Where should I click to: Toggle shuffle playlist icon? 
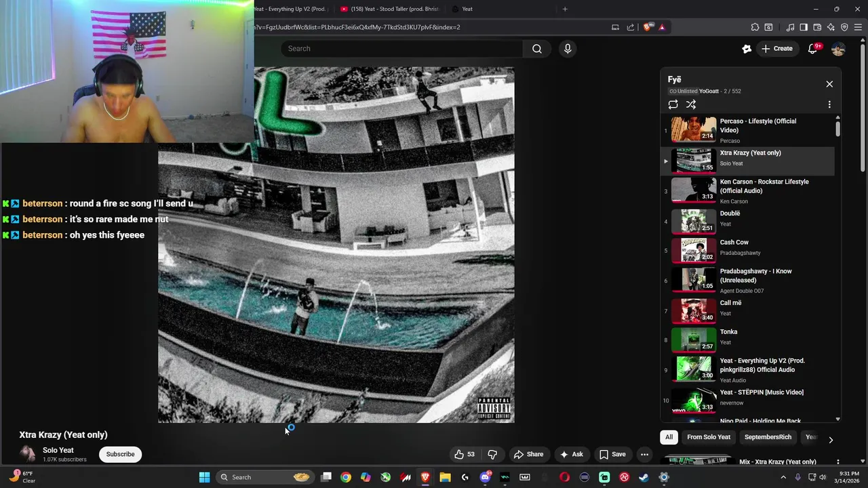click(x=690, y=104)
